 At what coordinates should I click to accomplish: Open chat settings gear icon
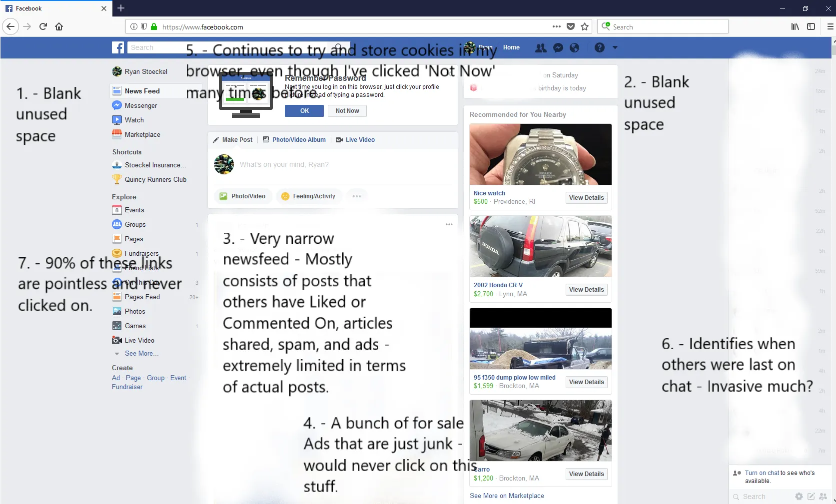[799, 497]
